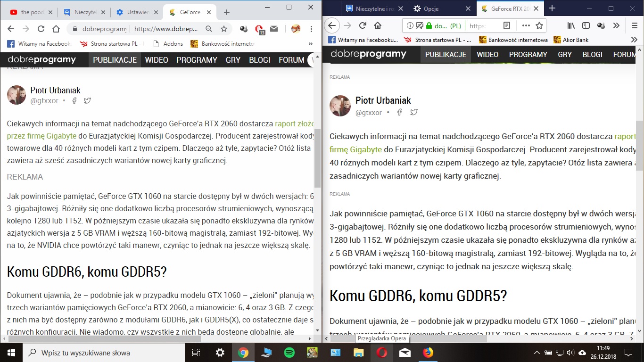Open author Facebook icon in Firefox article
The image size is (644, 362).
point(399,112)
